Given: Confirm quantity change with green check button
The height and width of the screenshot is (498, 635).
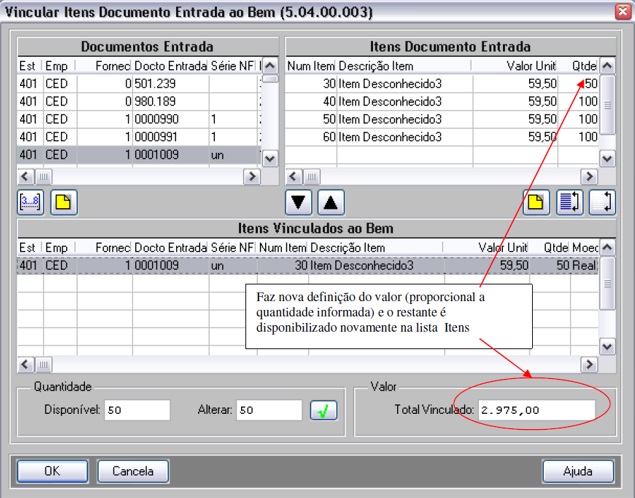Looking at the screenshot, I should click(x=324, y=410).
